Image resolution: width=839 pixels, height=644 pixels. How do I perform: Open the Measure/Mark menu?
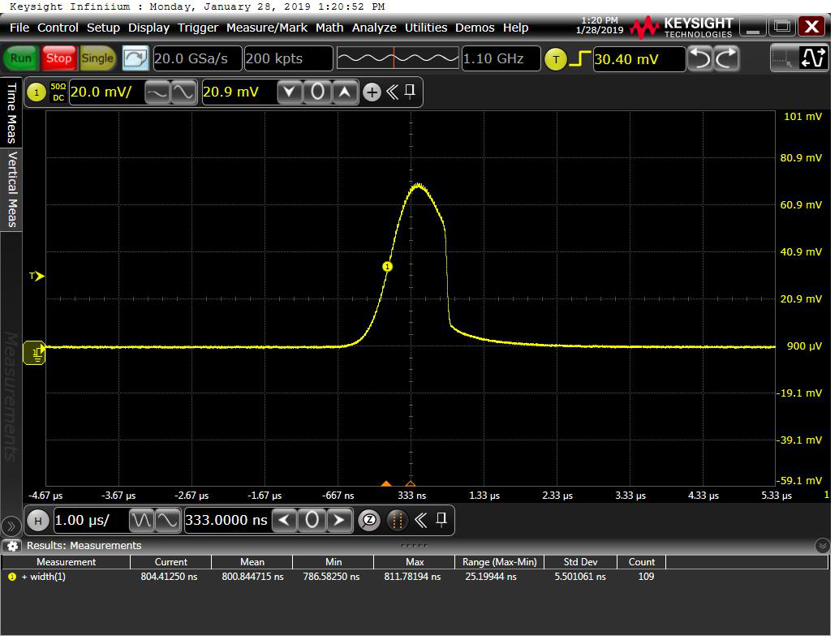click(266, 28)
